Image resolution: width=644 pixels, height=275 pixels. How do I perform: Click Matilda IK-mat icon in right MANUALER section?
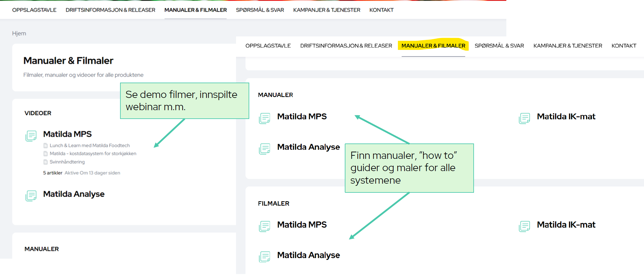(524, 118)
